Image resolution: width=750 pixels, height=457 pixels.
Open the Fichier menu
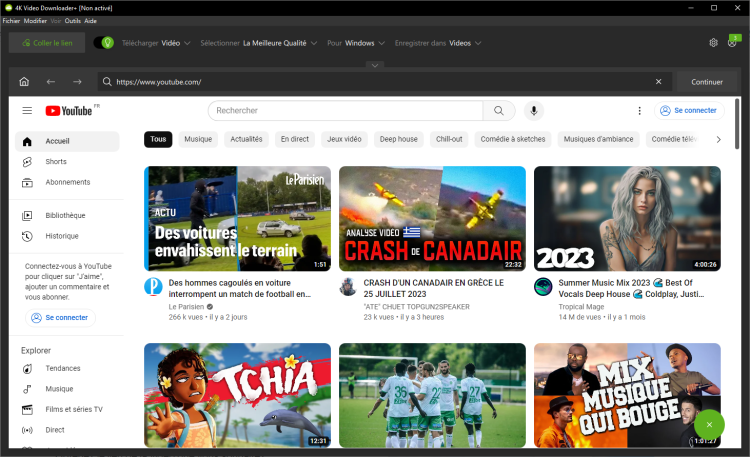click(x=11, y=21)
